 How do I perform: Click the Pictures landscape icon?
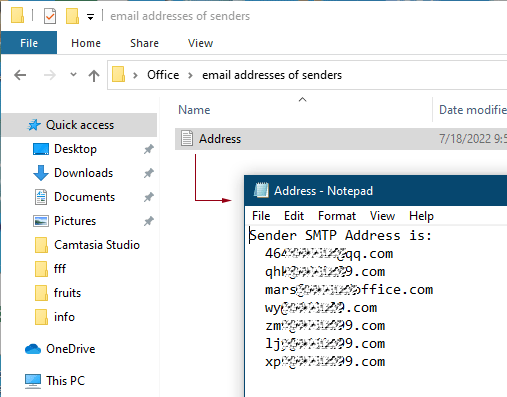(41, 221)
